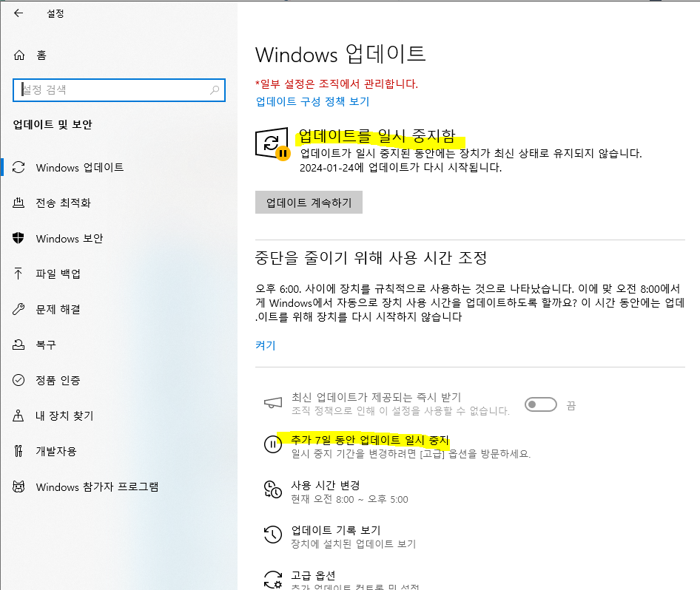This screenshot has height=590, width=700.
Task: Click the 일부 설정은 조직에서 관리합니다 notice
Action: click(337, 84)
